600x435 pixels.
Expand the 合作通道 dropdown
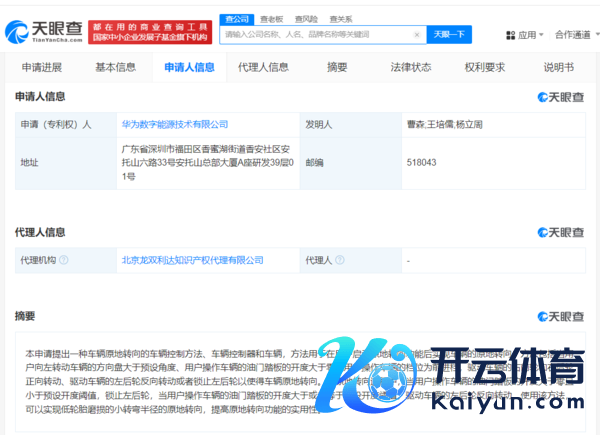coord(575,34)
